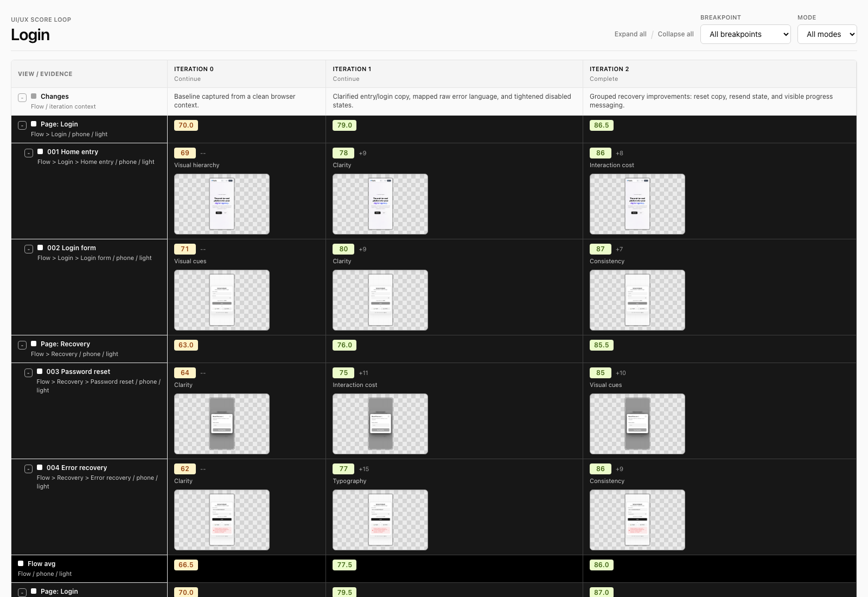The width and height of the screenshot is (868, 597).
Task: Click the 76.0 Recovery page score
Action: [x=344, y=345]
